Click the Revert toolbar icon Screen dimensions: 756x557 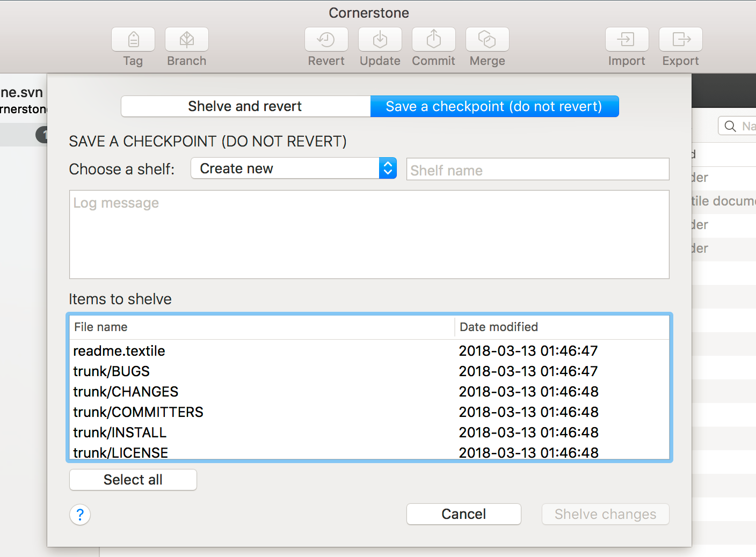[x=326, y=39]
